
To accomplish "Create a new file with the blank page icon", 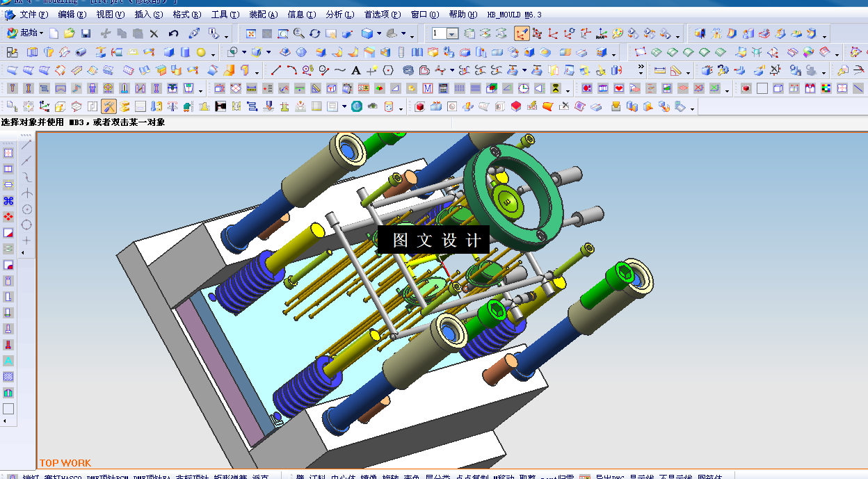I will click(x=54, y=33).
